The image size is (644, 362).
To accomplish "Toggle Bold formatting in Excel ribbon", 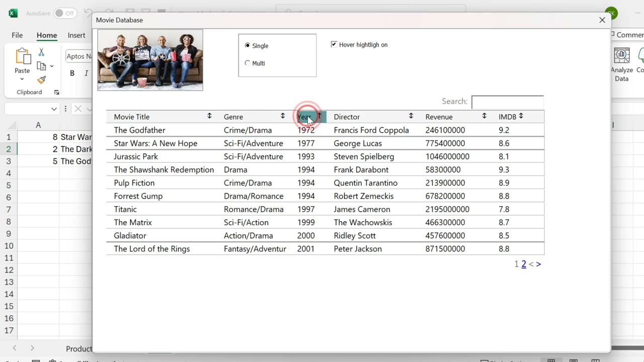I will [x=72, y=73].
